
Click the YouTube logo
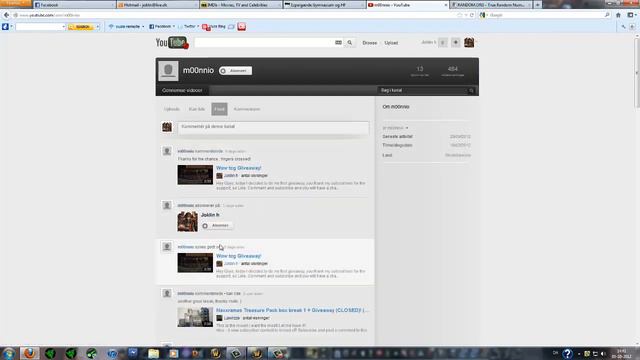[x=171, y=42]
